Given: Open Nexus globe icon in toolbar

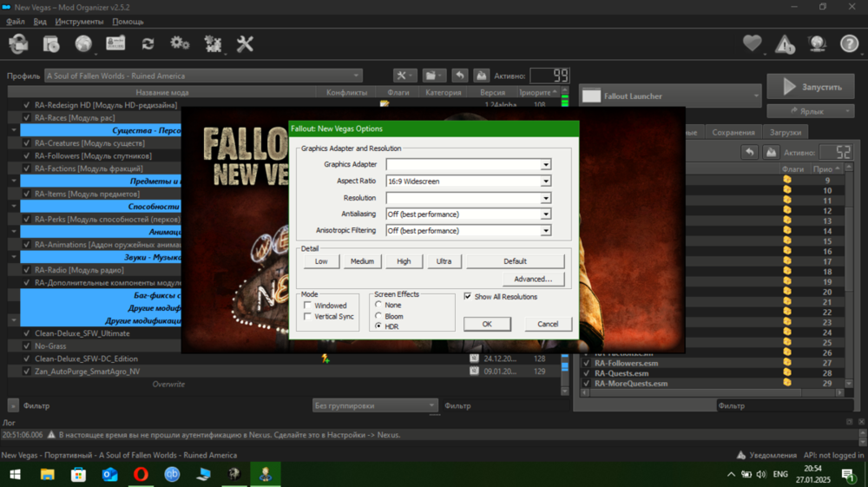Looking at the screenshot, I should [83, 43].
